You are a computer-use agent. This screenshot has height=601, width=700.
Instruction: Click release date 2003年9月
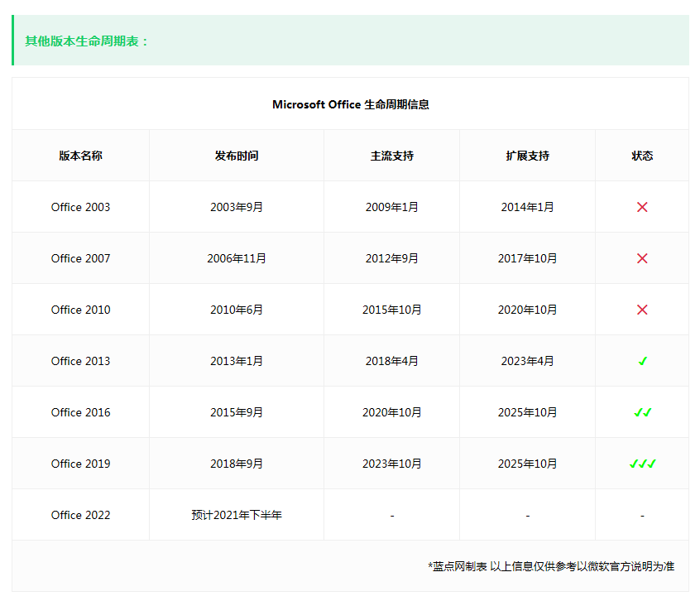click(x=237, y=207)
